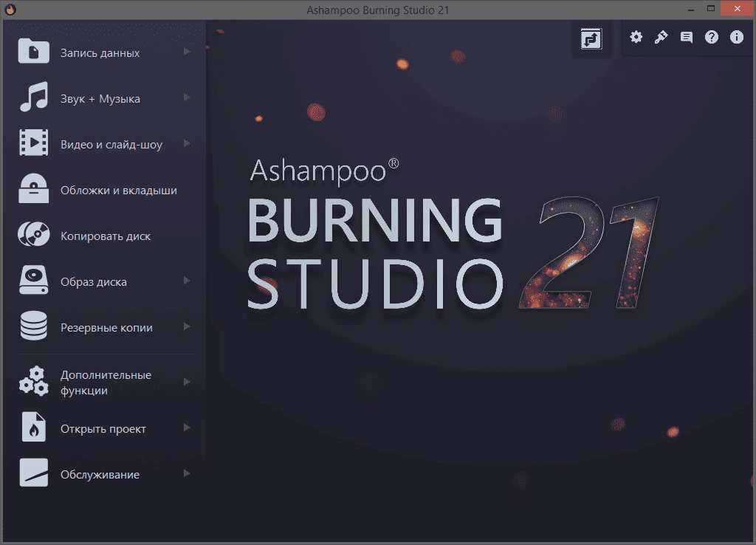Screen dimensions: 756x545
Task: Click the flame document project icon
Action: [34, 427]
